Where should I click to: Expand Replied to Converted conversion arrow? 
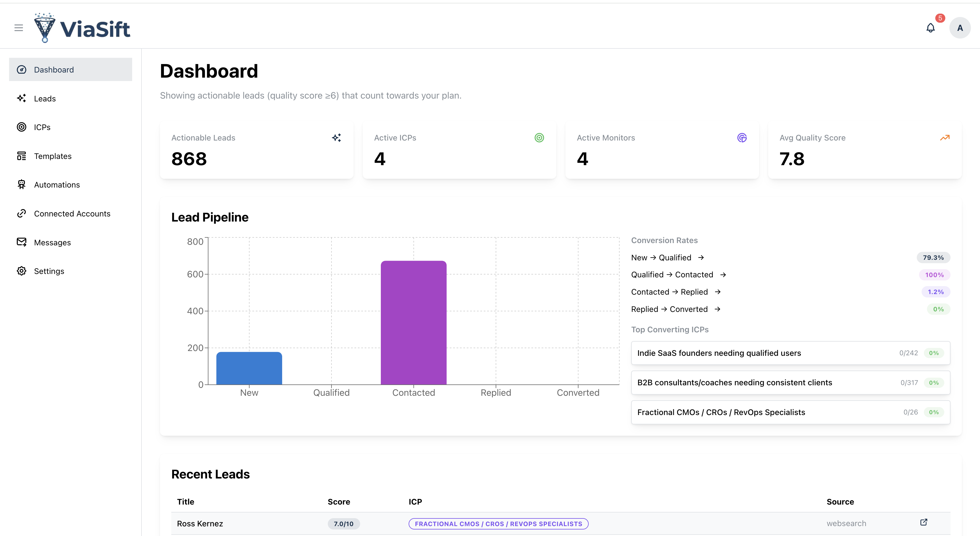[x=717, y=309]
